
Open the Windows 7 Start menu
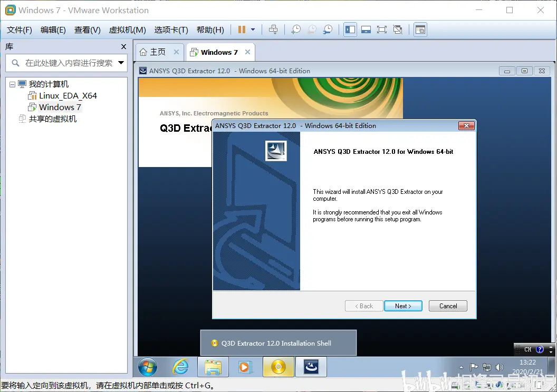click(x=148, y=367)
